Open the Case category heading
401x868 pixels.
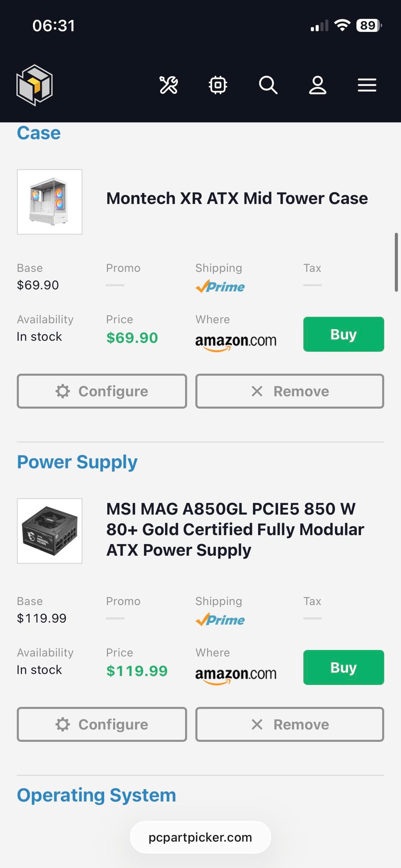click(39, 133)
